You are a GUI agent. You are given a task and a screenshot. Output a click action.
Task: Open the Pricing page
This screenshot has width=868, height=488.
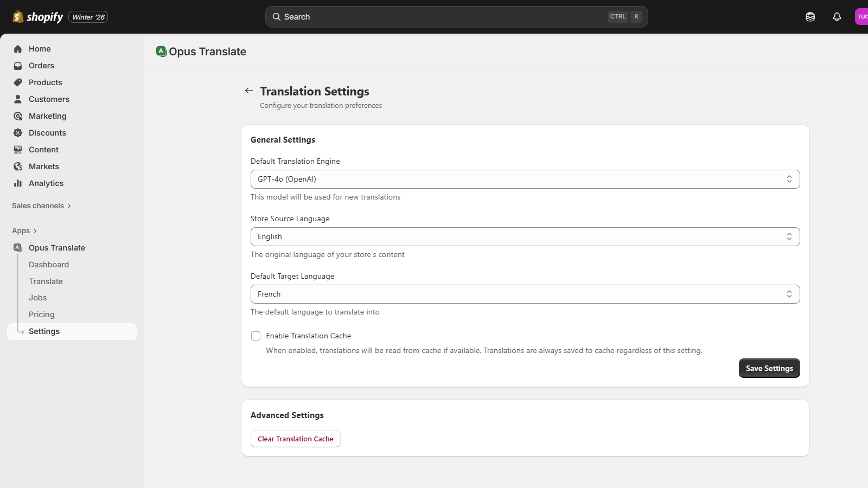(x=41, y=314)
